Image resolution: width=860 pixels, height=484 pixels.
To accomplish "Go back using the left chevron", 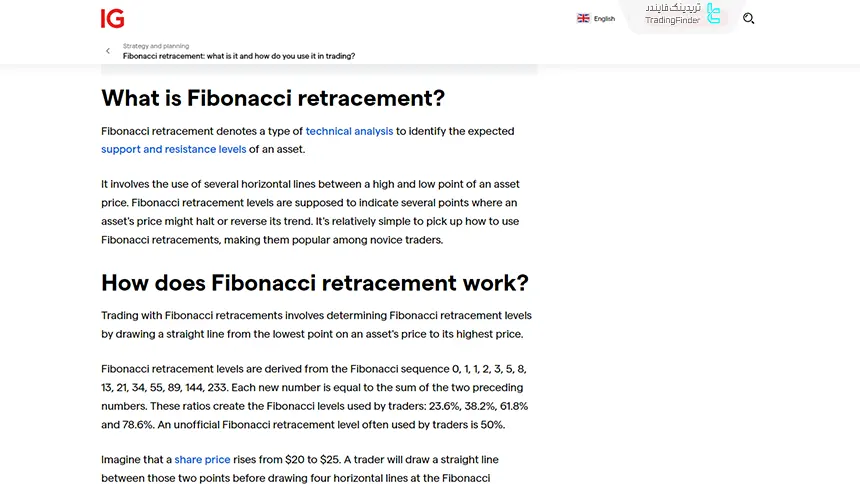I will [108, 51].
